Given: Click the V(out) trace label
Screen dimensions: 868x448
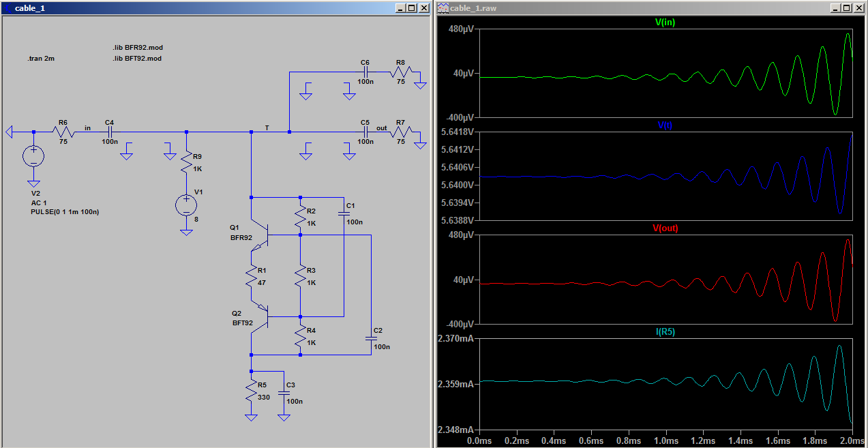Looking at the screenshot, I should [x=665, y=228].
